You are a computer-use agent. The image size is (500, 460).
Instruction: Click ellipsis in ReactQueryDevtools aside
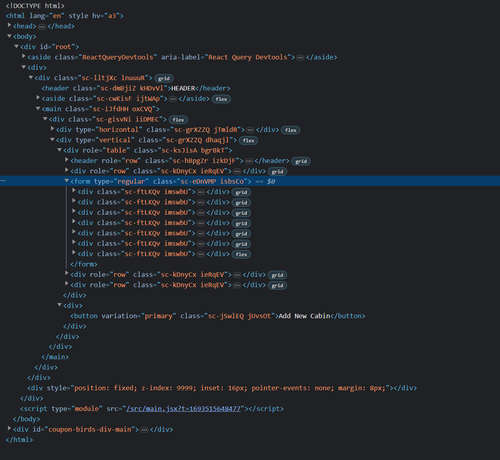pyautogui.click(x=300, y=58)
